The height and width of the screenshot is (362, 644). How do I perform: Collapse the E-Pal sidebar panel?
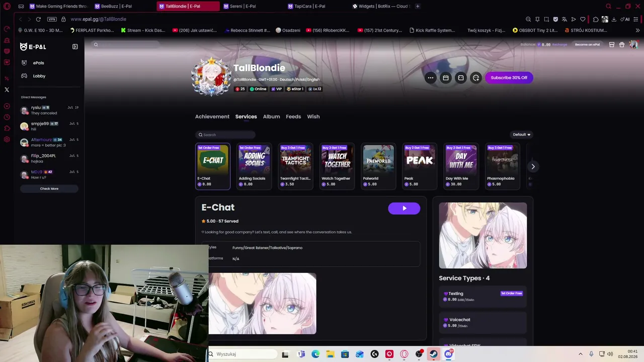(x=75, y=47)
